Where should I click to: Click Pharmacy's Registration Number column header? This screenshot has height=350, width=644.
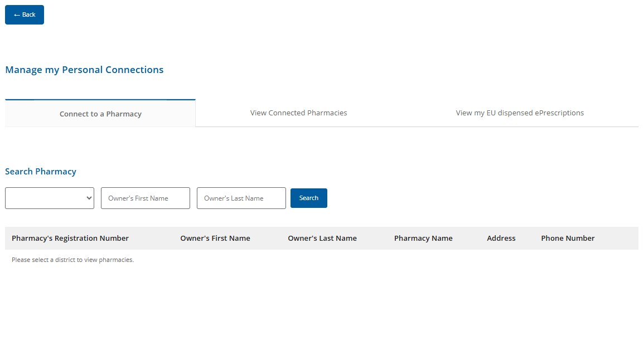tap(70, 239)
